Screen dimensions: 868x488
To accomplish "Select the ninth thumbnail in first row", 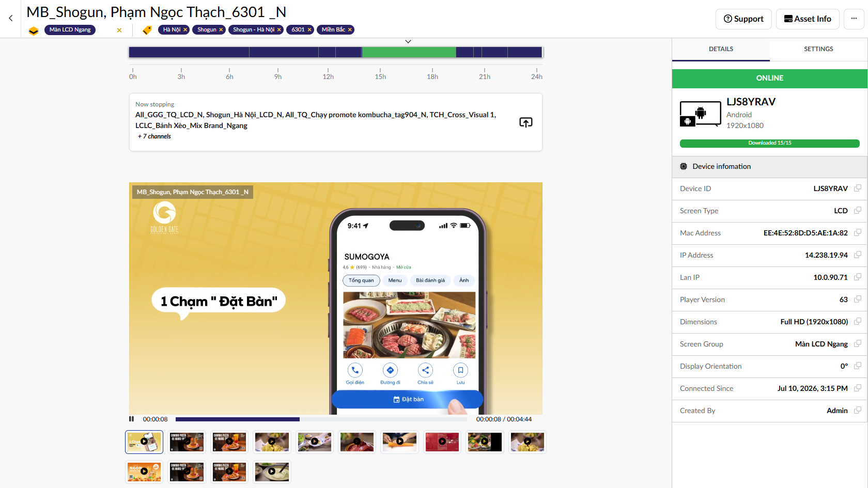I will tap(485, 442).
